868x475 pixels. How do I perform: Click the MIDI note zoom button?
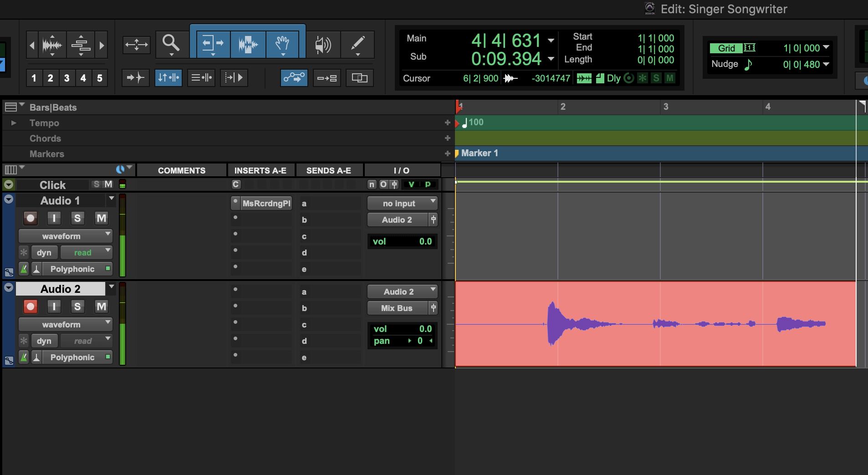pyautogui.click(x=81, y=45)
